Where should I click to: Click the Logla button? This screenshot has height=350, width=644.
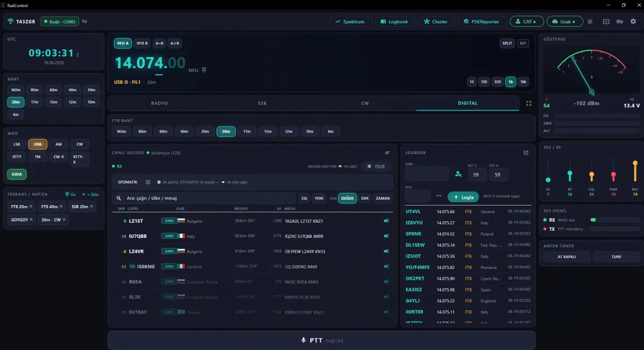[x=463, y=197]
